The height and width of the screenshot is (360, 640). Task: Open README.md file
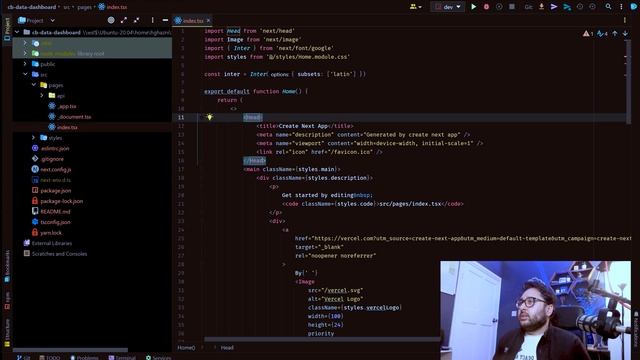[x=51, y=211]
